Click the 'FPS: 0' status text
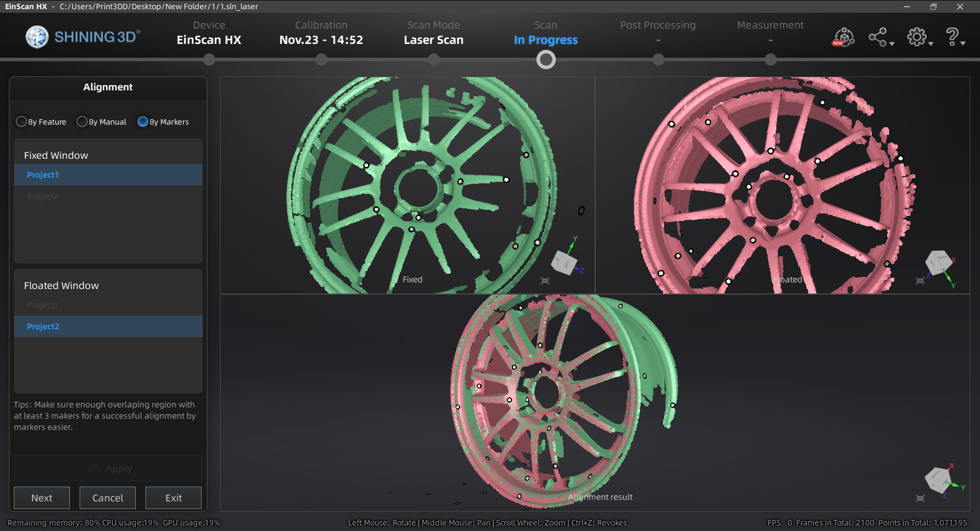The width and height of the screenshot is (980, 531). (x=780, y=523)
